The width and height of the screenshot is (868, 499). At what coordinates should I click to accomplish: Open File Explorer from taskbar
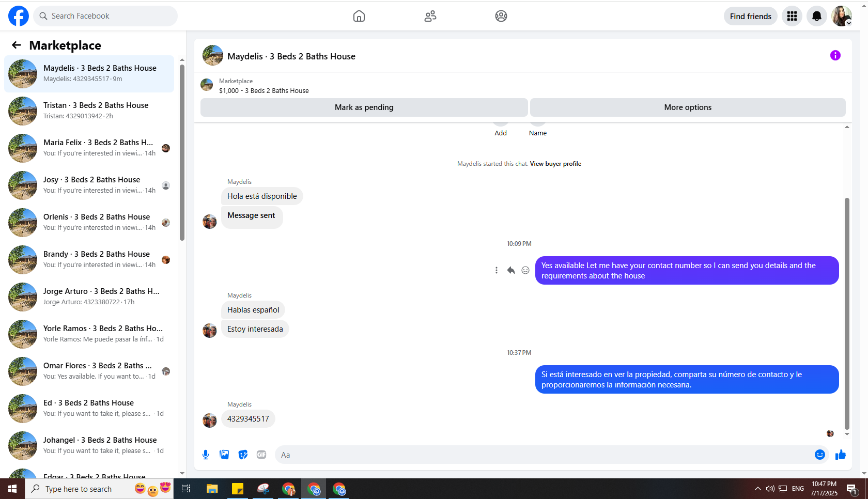point(212,489)
